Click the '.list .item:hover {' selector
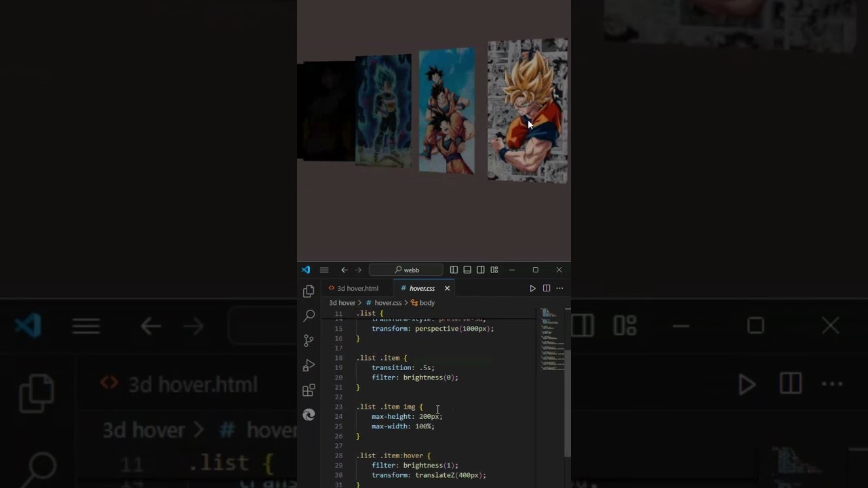Viewport: 868px width, 488px height. coord(393,455)
